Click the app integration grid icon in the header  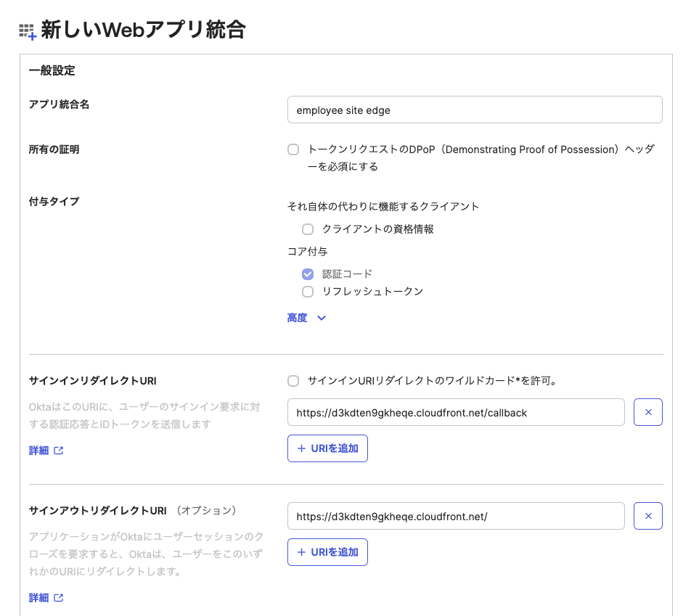(x=27, y=30)
